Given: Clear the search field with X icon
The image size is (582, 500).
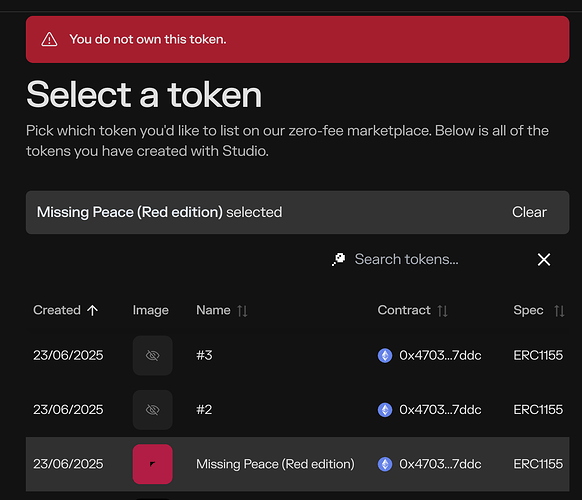Looking at the screenshot, I should point(544,259).
